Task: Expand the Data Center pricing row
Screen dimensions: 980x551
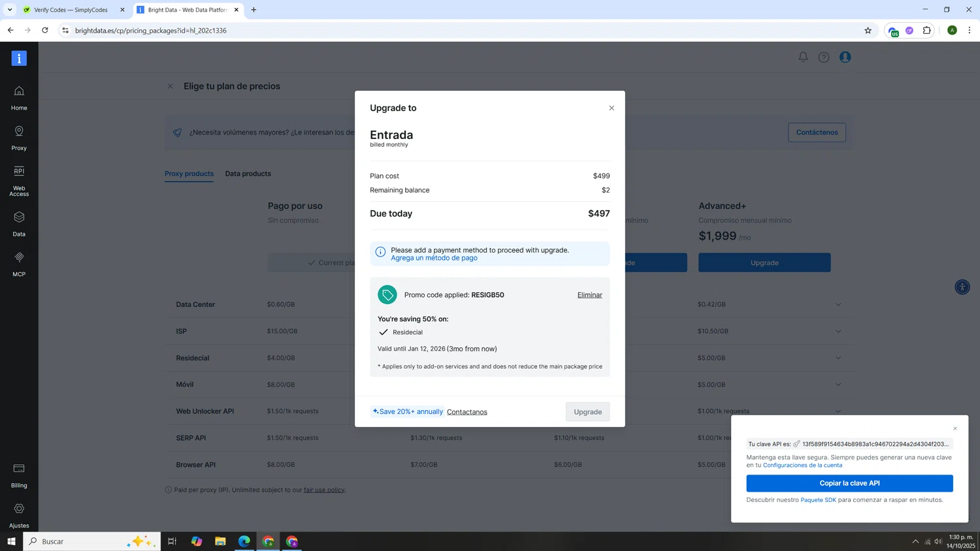Action: [838, 304]
